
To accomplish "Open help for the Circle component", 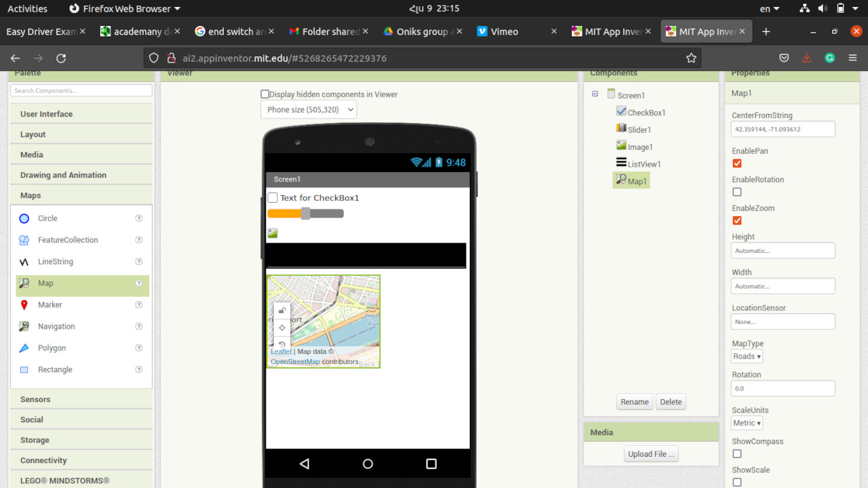I will (x=139, y=218).
